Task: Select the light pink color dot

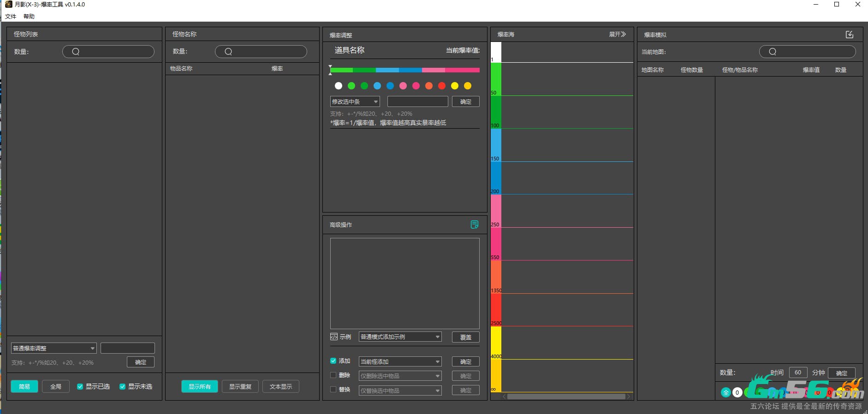Action: 403,86
